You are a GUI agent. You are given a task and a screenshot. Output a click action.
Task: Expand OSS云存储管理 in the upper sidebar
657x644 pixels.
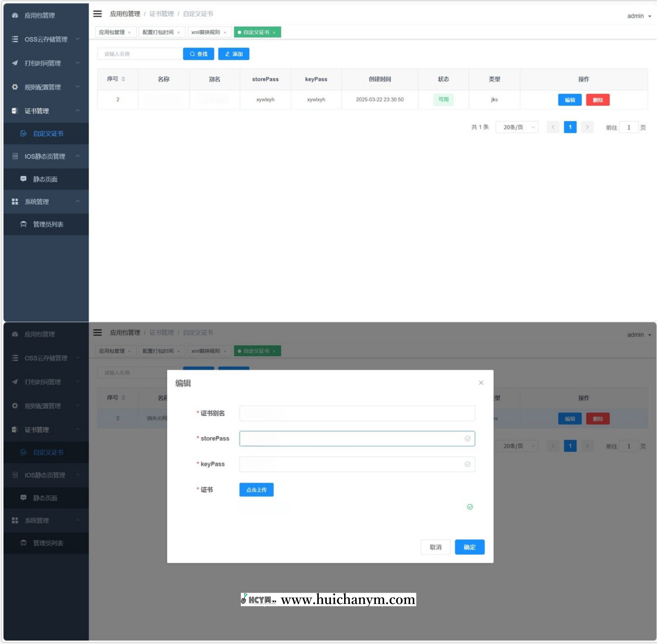[46, 39]
